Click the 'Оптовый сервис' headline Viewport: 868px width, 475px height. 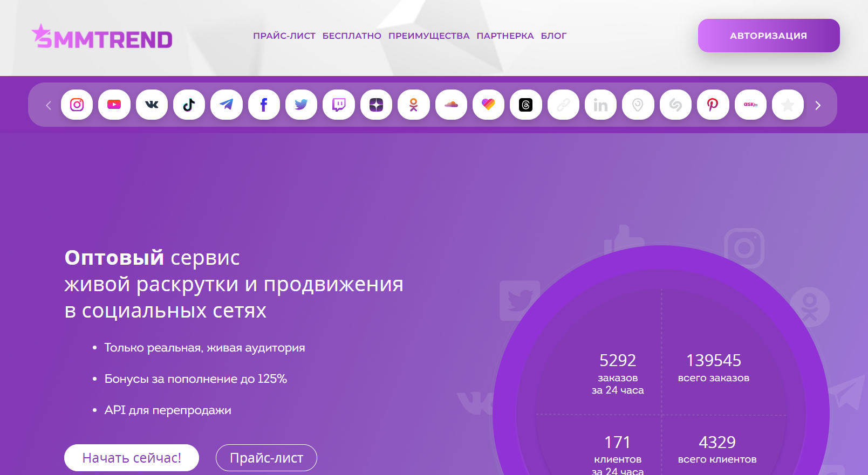point(152,258)
